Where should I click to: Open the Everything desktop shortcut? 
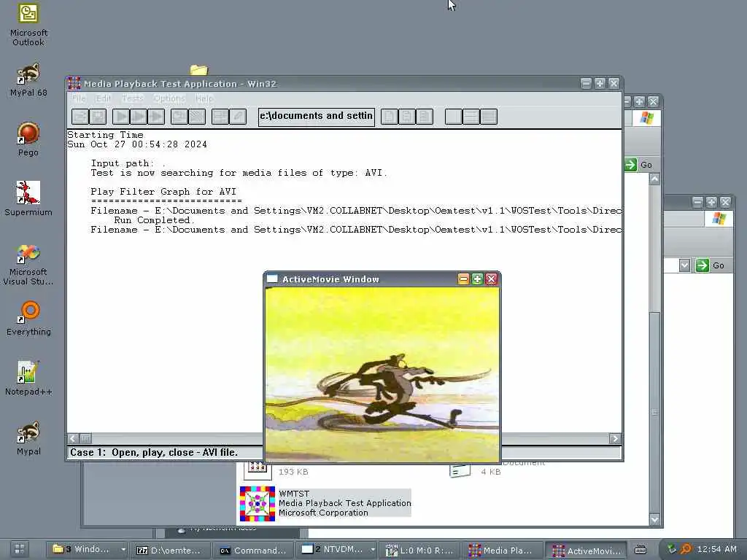coord(28,319)
